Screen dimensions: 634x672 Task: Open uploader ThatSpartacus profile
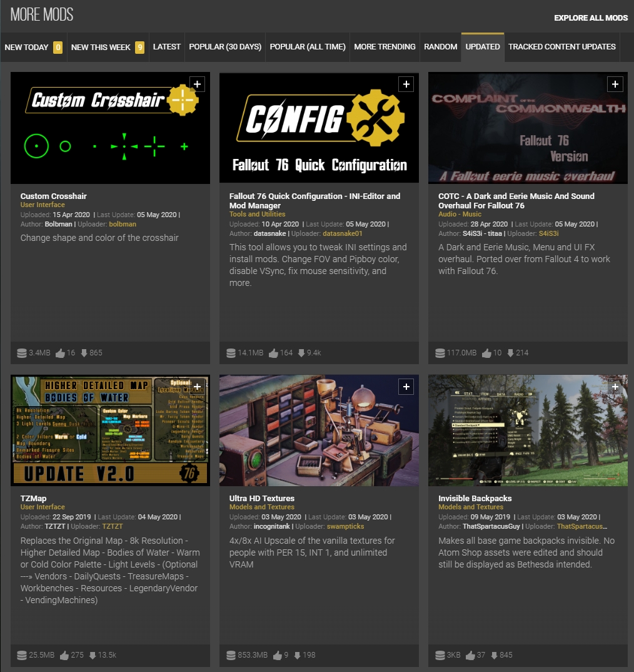[581, 526]
